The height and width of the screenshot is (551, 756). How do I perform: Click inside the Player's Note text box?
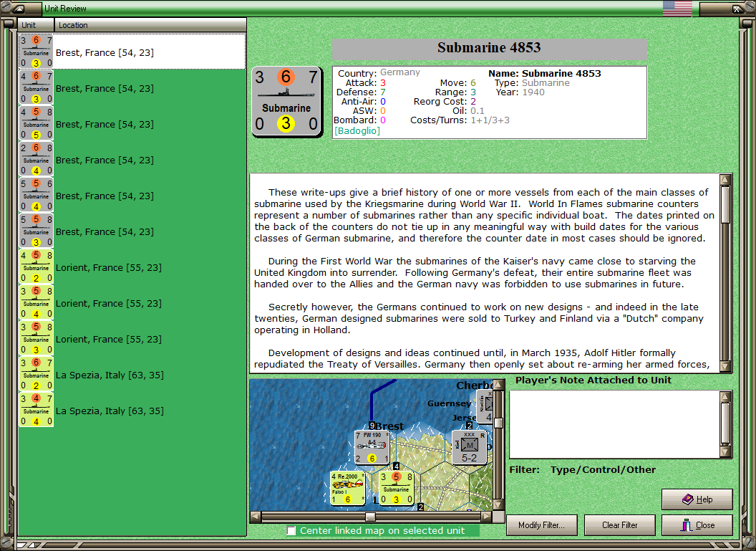[615, 424]
